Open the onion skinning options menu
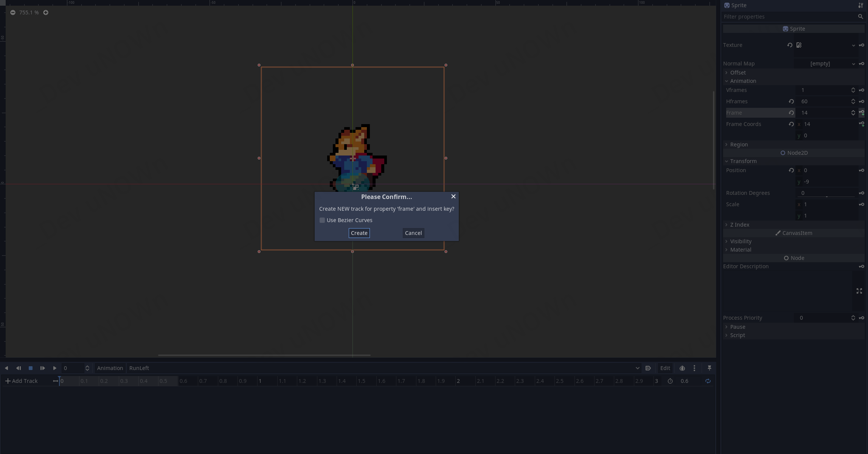The image size is (868, 454). (x=694, y=368)
